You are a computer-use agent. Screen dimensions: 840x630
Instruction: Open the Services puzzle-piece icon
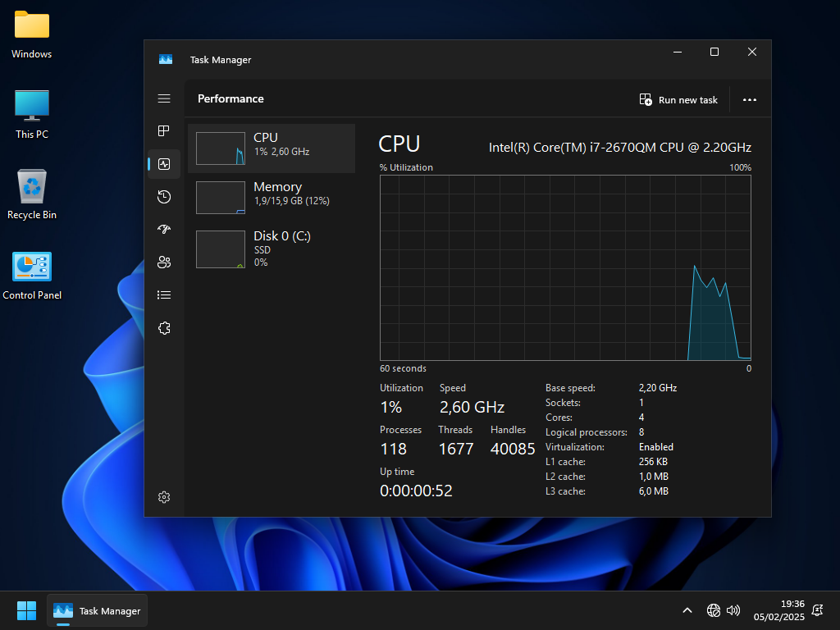click(x=164, y=328)
